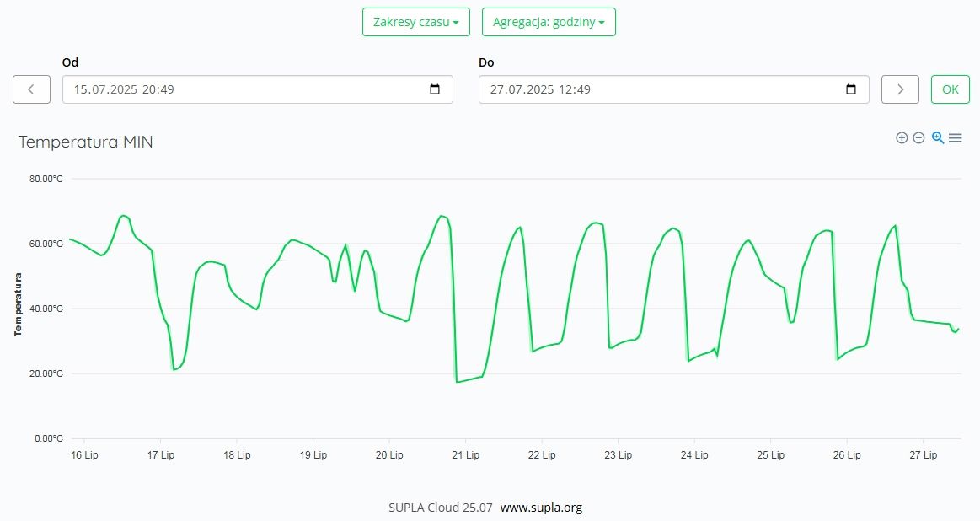This screenshot has height=521, width=980.
Task: Click the vertical Temperatura axis title
Action: [18, 304]
